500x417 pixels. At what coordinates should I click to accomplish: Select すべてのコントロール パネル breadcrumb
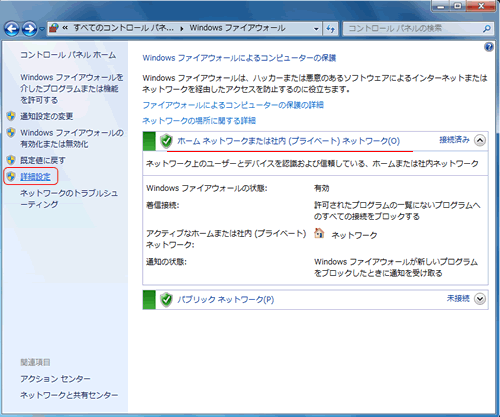[x=123, y=28]
